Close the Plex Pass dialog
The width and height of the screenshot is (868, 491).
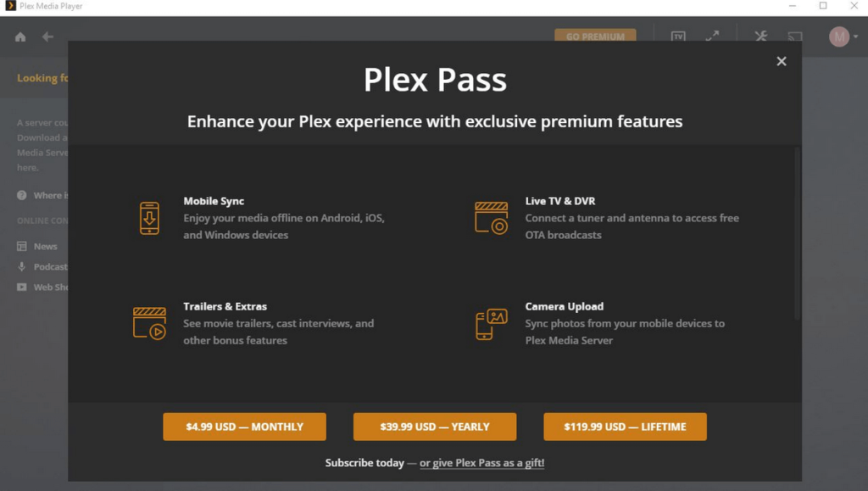tap(782, 61)
